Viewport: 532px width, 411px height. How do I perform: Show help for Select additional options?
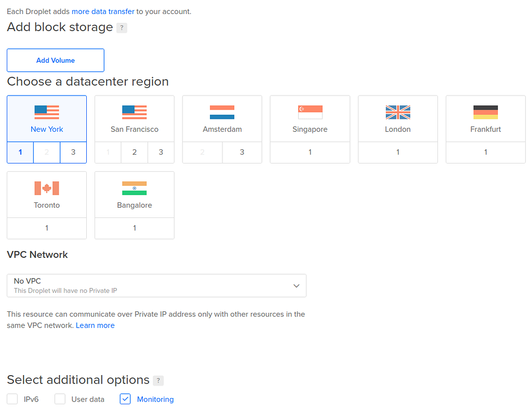(158, 381)
